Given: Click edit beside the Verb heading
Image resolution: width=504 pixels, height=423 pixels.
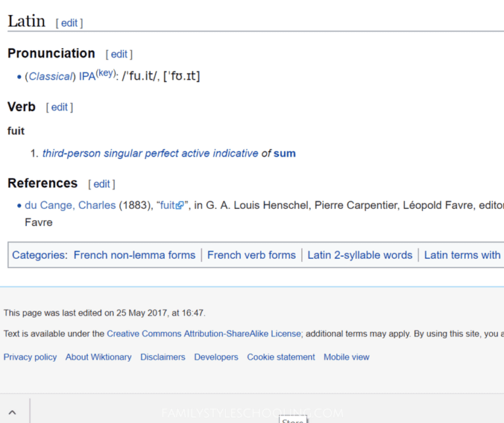Looking at the screenshot, I should pos(59,107).
